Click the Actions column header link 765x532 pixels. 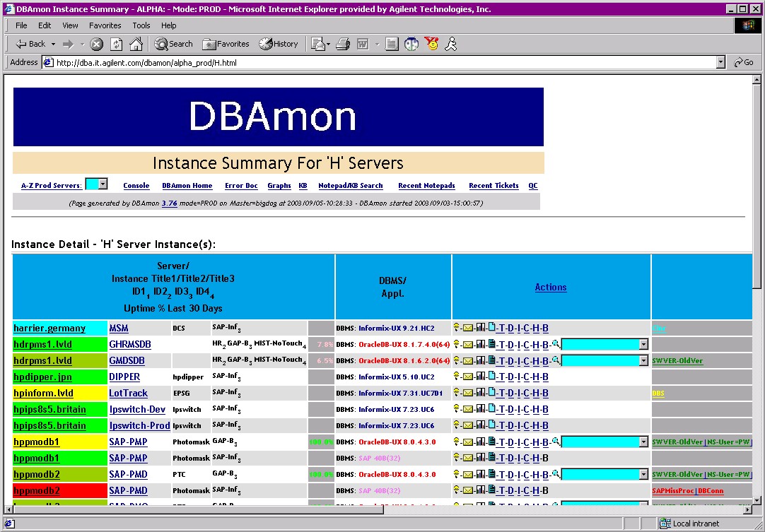pos(551,287)
